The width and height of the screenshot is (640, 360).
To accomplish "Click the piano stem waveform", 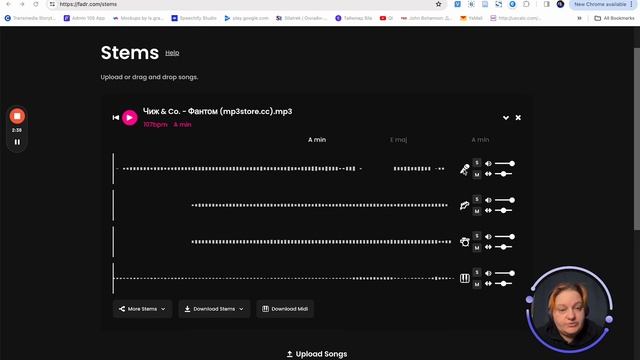I will pyautogui.click(x=284, y=278).
